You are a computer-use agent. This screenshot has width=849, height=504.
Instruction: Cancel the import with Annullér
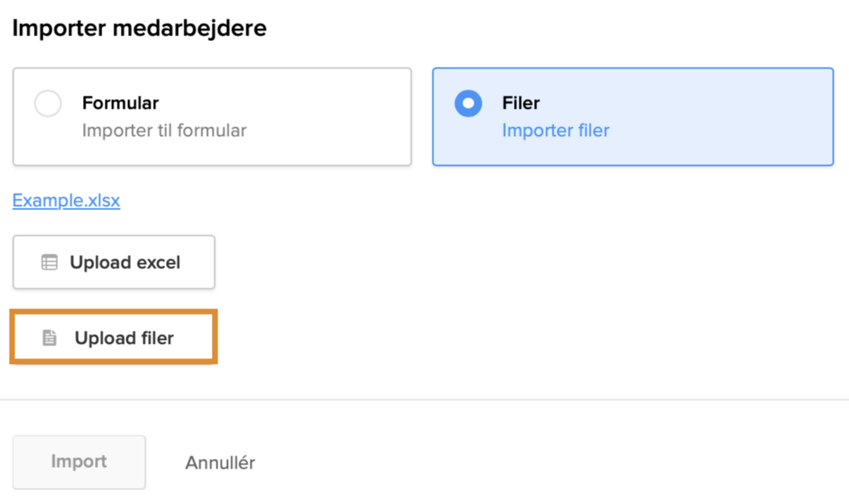click(220, 463)
